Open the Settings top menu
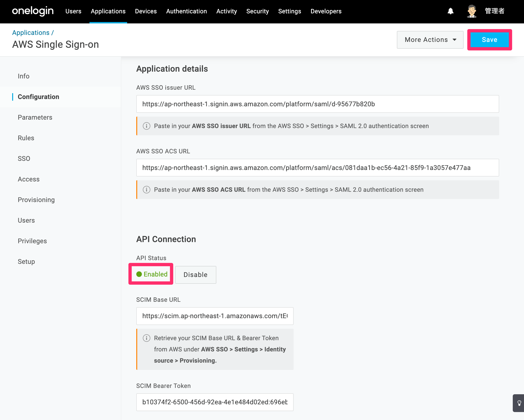524x420 pixels. tap(289, 11)
